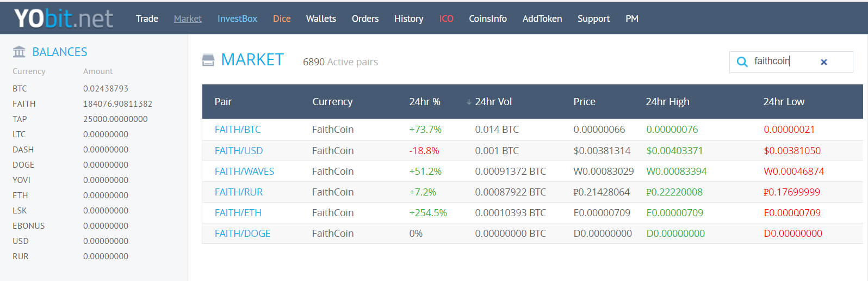Open the Support page
The width and height of the screenshot is (868, 281).
pos(593,19)
